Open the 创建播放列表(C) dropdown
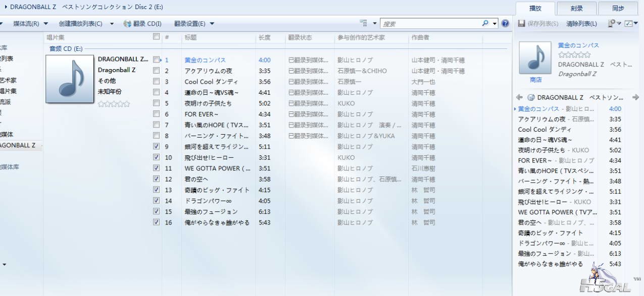 pos(86,23)
